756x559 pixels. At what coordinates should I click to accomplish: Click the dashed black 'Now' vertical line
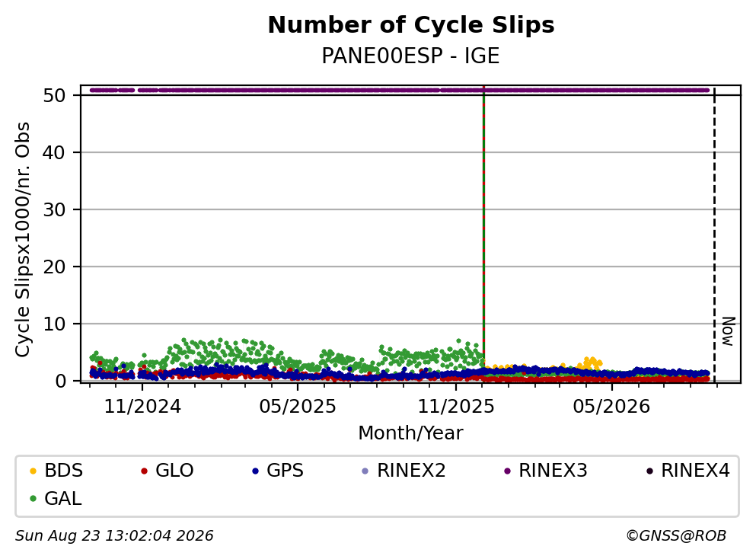(714, 234)
